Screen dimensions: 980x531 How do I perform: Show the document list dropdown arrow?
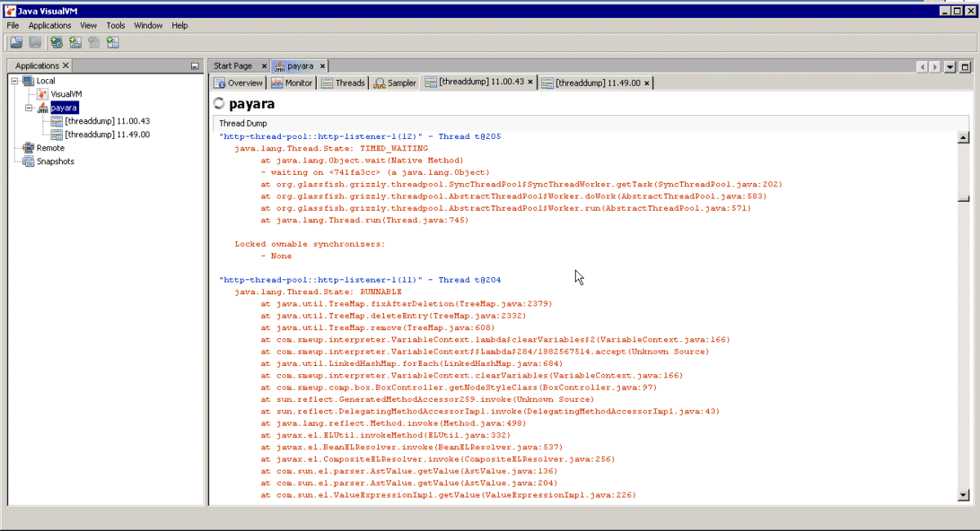950,67
